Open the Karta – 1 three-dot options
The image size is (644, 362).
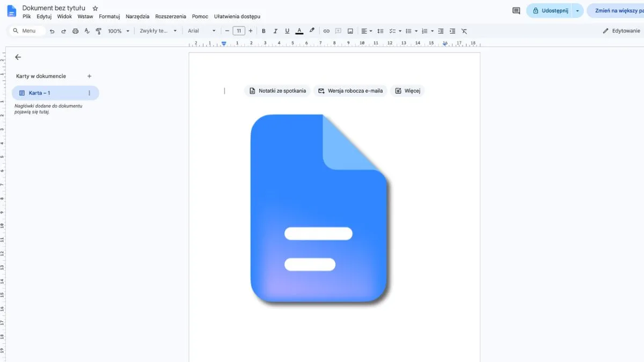click(89, 93)
